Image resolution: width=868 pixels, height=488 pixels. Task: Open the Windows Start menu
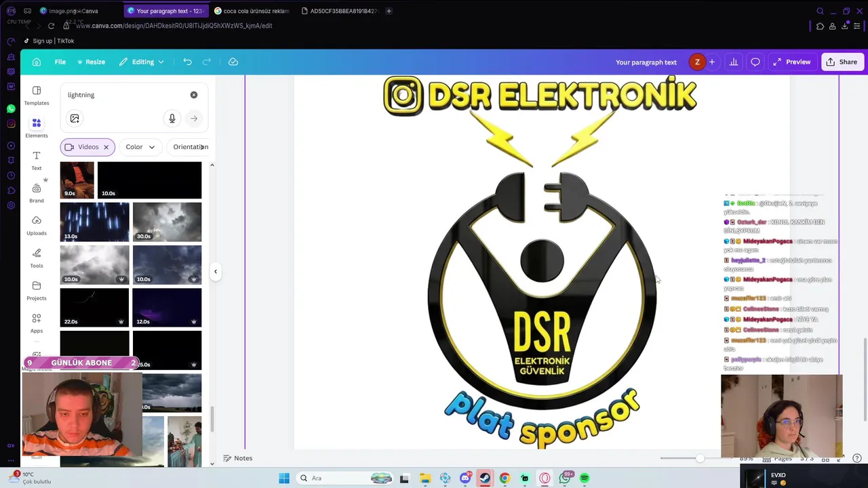pos(284,479)
